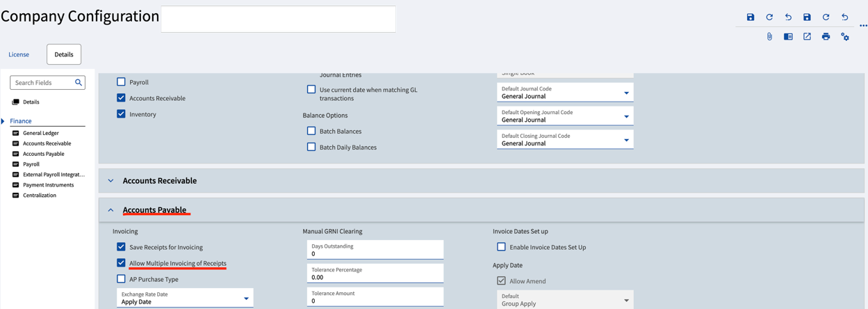This screenshot has width=868, height=309.
Task: Click the Company Configuration page title
Action: (x=80, y=16)
